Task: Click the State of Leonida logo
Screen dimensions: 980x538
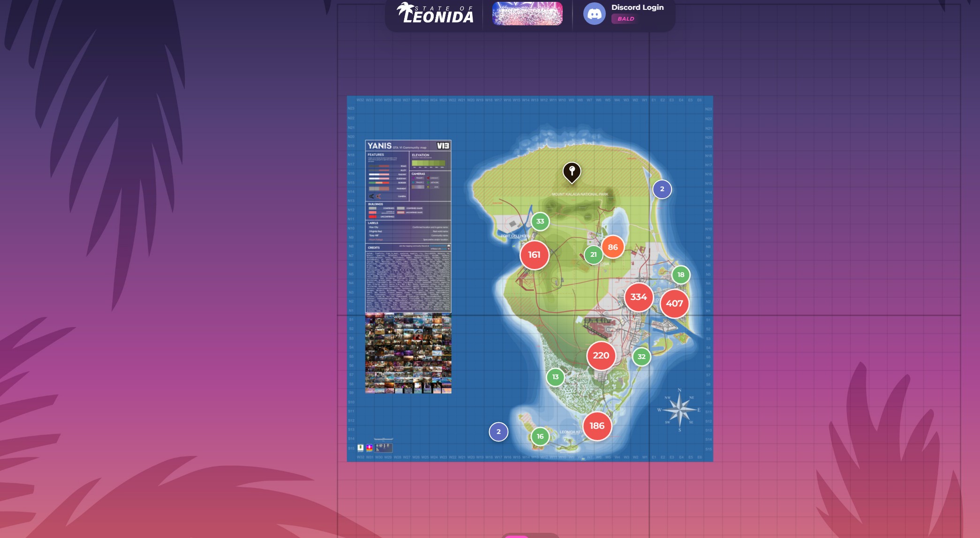Action: (x=435, y=13)
